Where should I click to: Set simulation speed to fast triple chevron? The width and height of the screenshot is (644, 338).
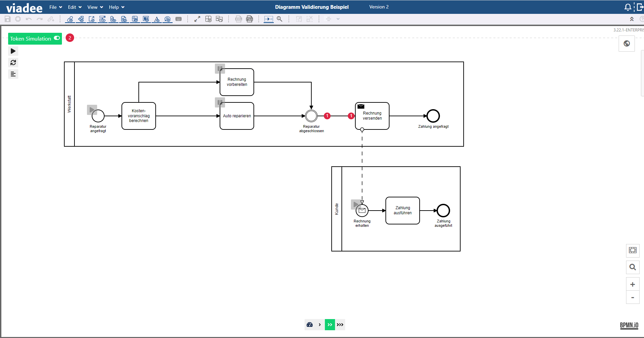pos(340,324)
